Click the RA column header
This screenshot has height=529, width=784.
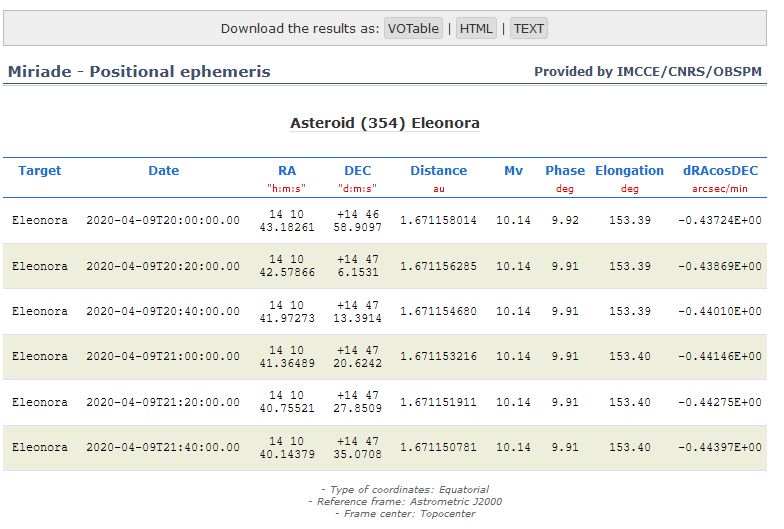pos(287,171)
